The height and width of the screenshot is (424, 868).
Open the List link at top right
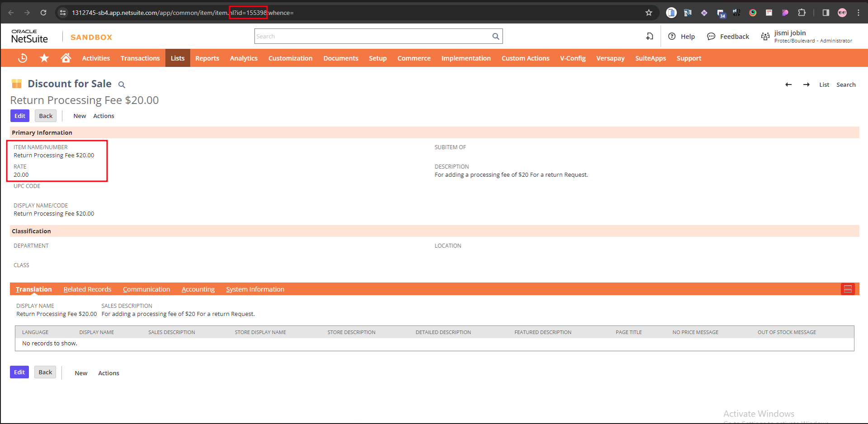tap(824, 85)
